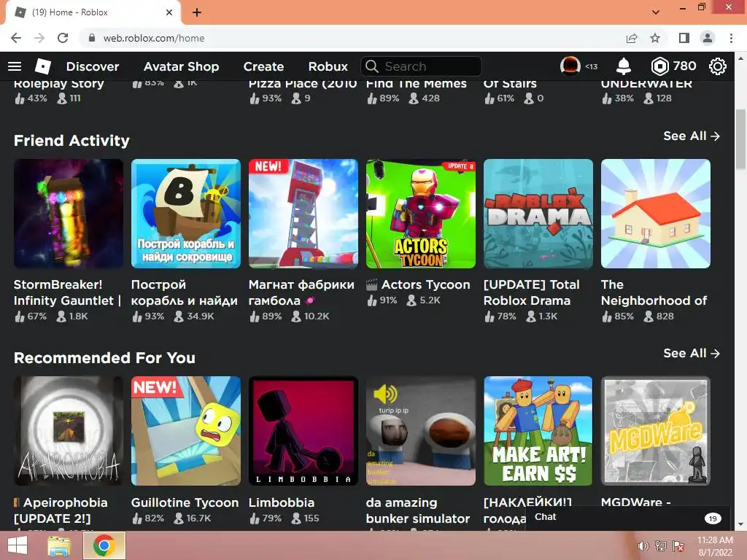The width and height of the screenshot is (747, 560).
Task: Open Make Art Earn $$ thumbnail
Action: (x=538, y=431)
